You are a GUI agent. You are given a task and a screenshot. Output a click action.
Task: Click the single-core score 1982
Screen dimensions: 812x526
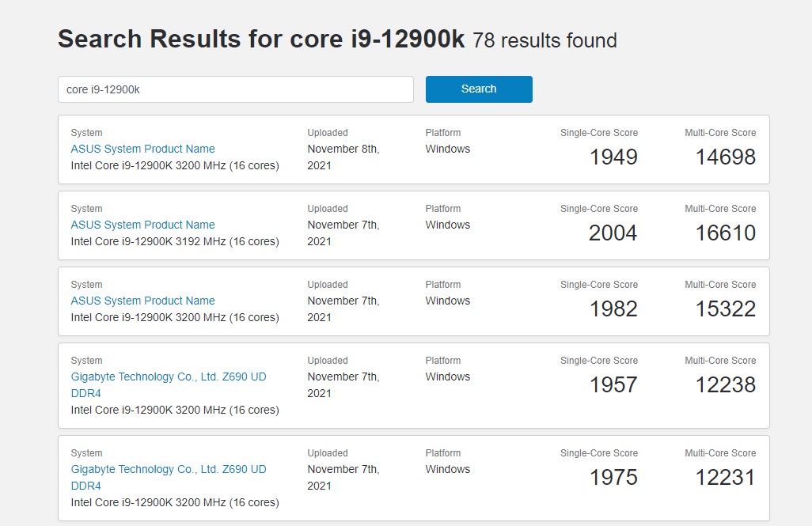pyautogui.click(x=613, y=309)
